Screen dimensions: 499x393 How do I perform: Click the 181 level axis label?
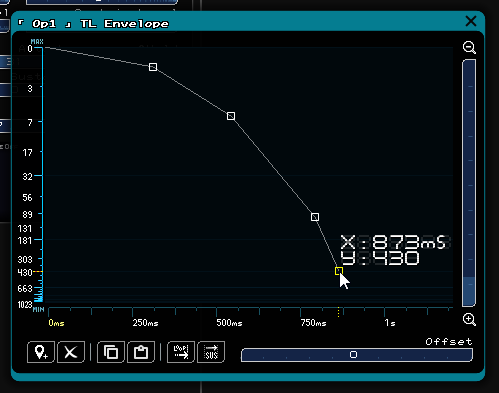[25, 240]
